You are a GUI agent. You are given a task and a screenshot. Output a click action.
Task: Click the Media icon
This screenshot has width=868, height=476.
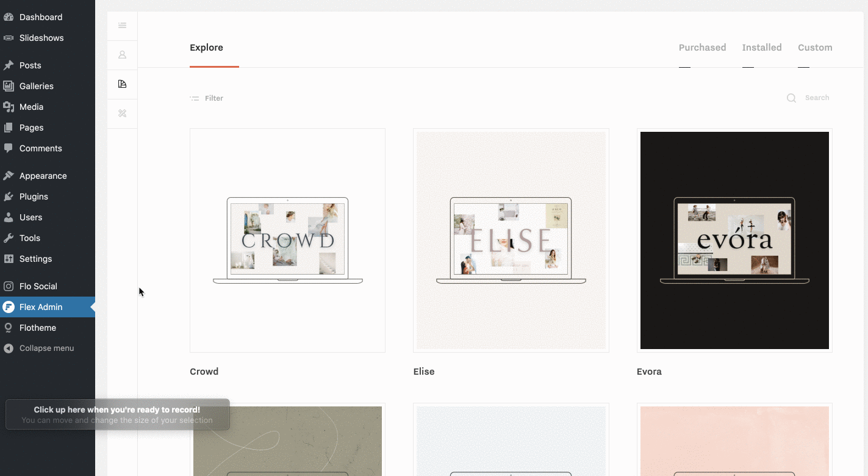(x=9, y=107)
